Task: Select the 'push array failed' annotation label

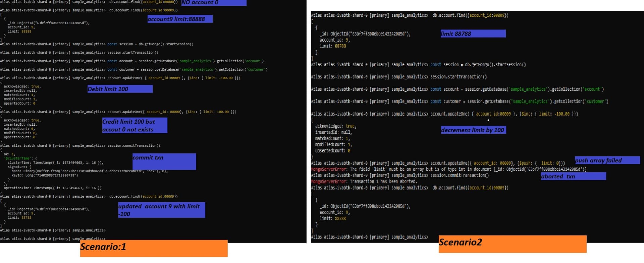Action: click(607, 160)
